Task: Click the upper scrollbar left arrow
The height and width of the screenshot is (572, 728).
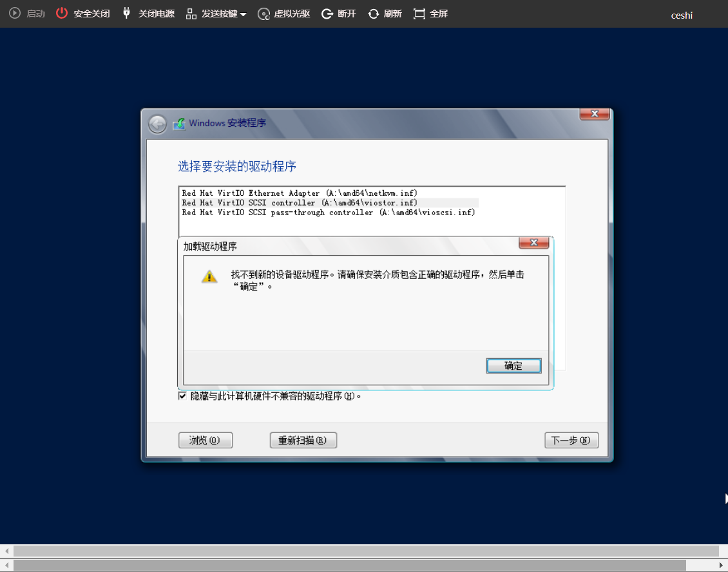Action: click(6, 551)
